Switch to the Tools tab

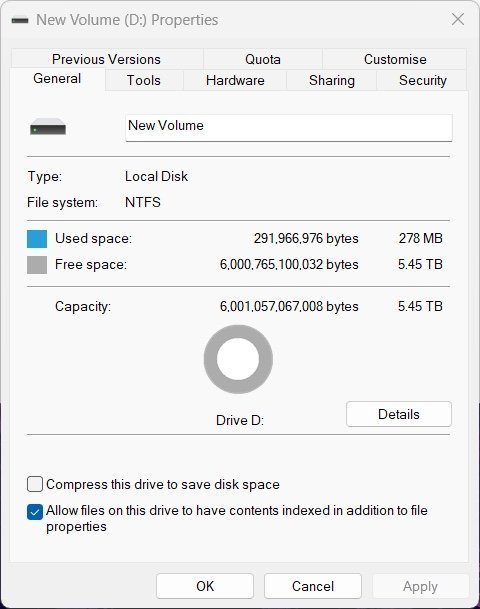click(144, 80)
